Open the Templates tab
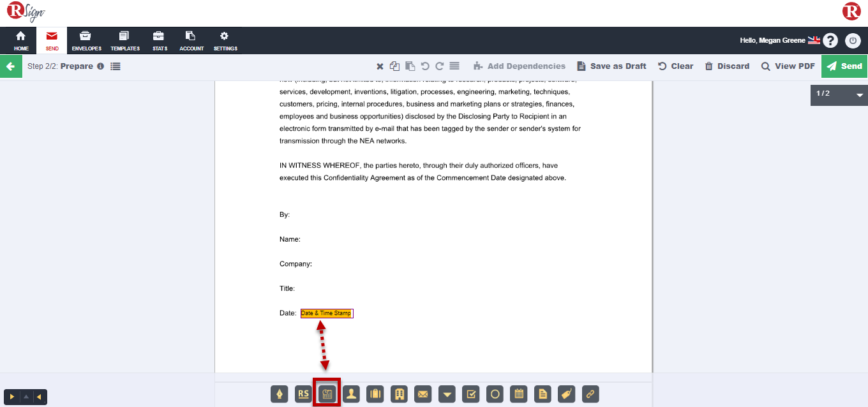The width and height of the screenshot is (868, 407). (x=125, y=41)
